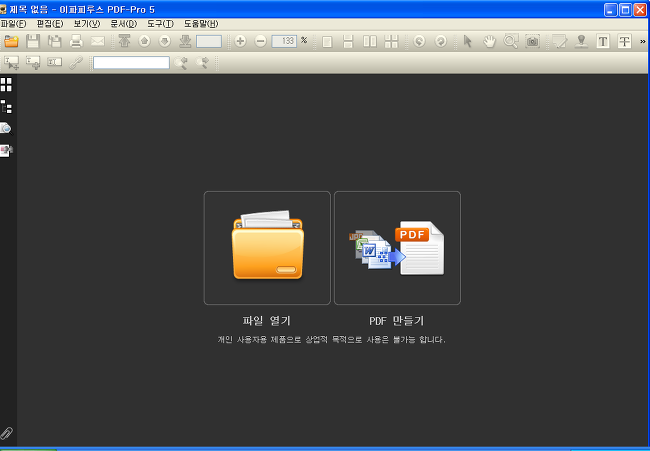Jump to the last page arrow icon
Viewport: 650px width, 451px height.
[x=185, y=41]
